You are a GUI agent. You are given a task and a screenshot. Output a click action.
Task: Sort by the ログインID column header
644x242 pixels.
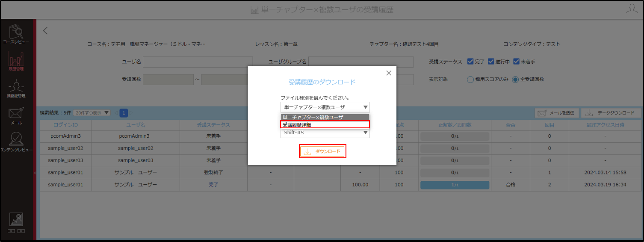click(66, 125)
